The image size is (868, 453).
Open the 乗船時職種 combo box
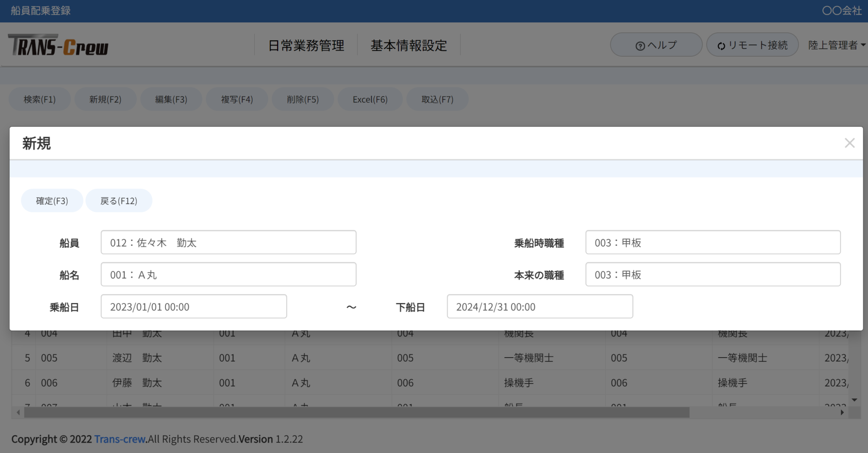[x=712, y=242]
